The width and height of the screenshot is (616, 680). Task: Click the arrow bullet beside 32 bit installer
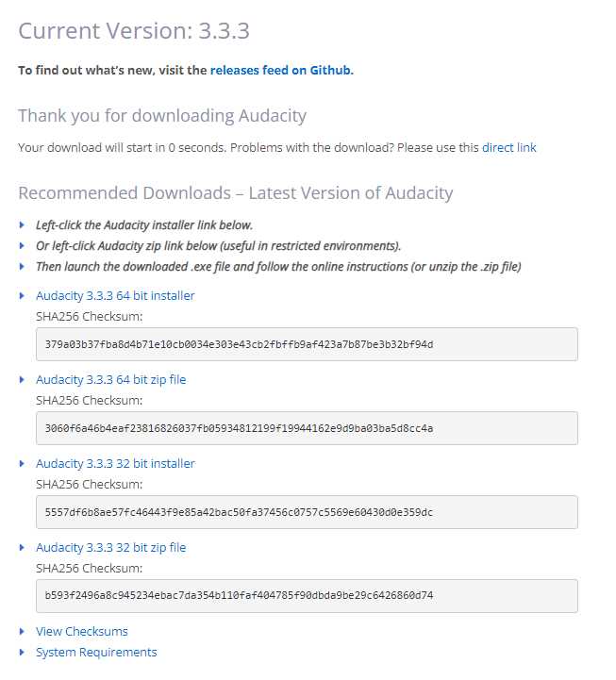(23, 464)
